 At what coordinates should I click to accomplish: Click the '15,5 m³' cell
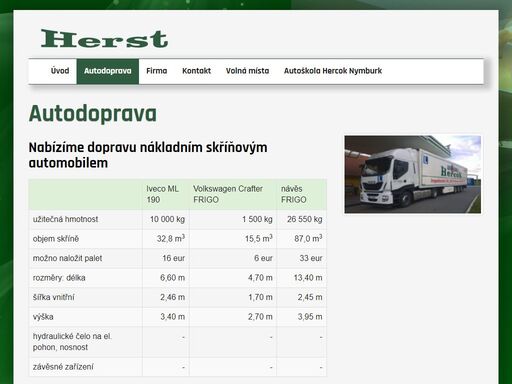point(233,239)
